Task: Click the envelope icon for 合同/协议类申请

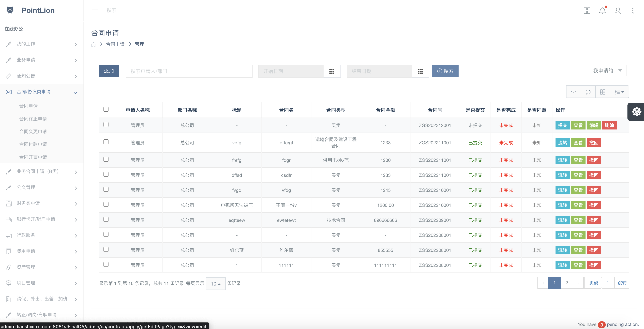Action: pyautogui.click(x=8, y=92)
